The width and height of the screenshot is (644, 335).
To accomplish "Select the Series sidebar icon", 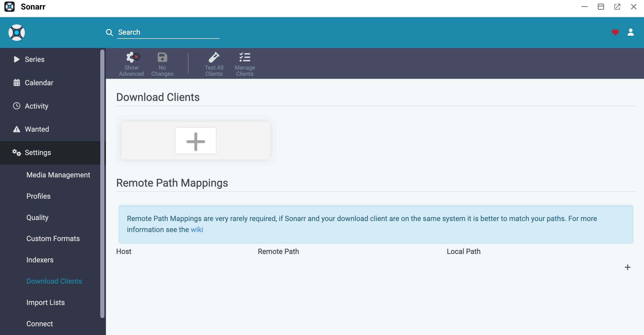I will tap(16, 59).
